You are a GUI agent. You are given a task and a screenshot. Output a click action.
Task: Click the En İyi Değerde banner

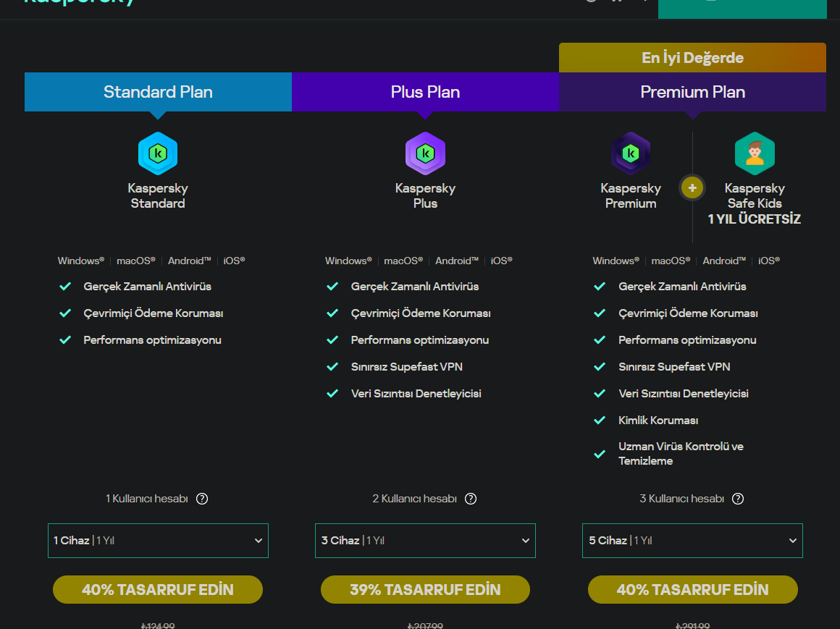[692, 58]
